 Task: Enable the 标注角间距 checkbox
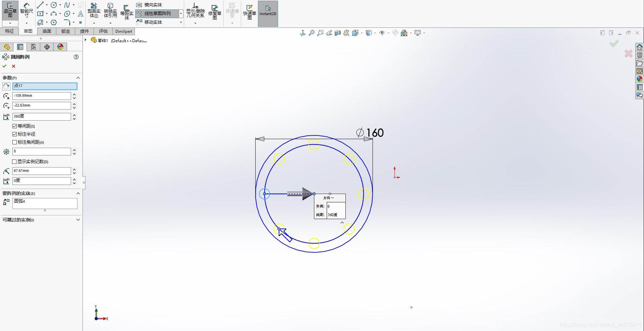(14, 142)
